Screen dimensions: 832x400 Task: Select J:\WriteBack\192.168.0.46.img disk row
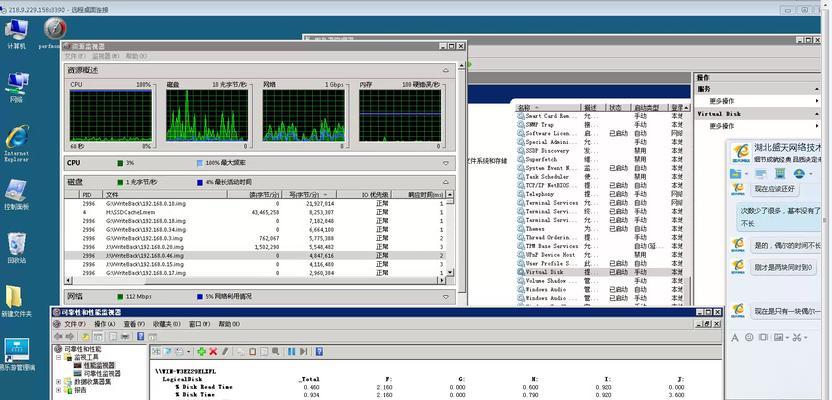pyautogui.click(x=255, y=255)
